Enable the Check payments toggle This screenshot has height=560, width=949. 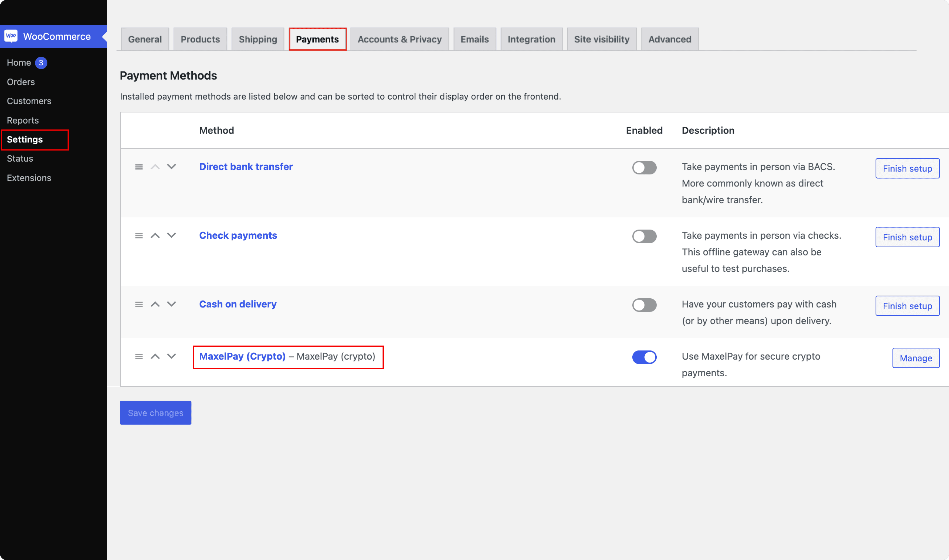click(x=644, y=236)
